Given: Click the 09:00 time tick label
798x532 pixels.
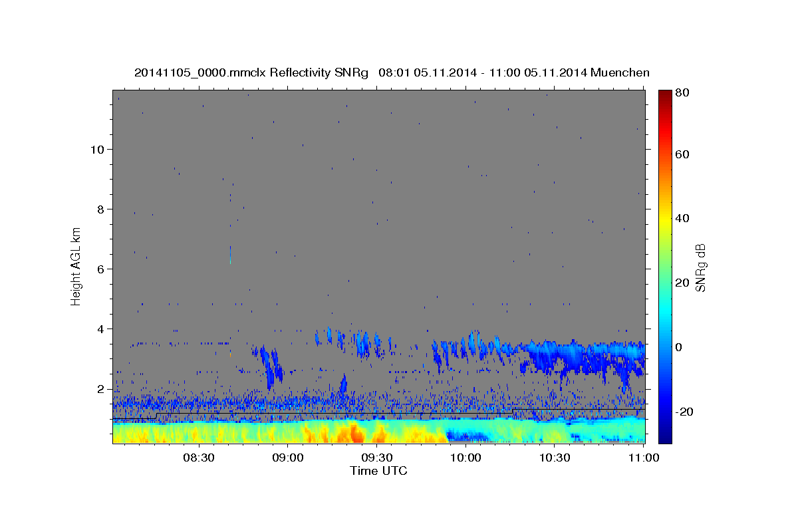Looking at the screenshot, I should 287,458.
